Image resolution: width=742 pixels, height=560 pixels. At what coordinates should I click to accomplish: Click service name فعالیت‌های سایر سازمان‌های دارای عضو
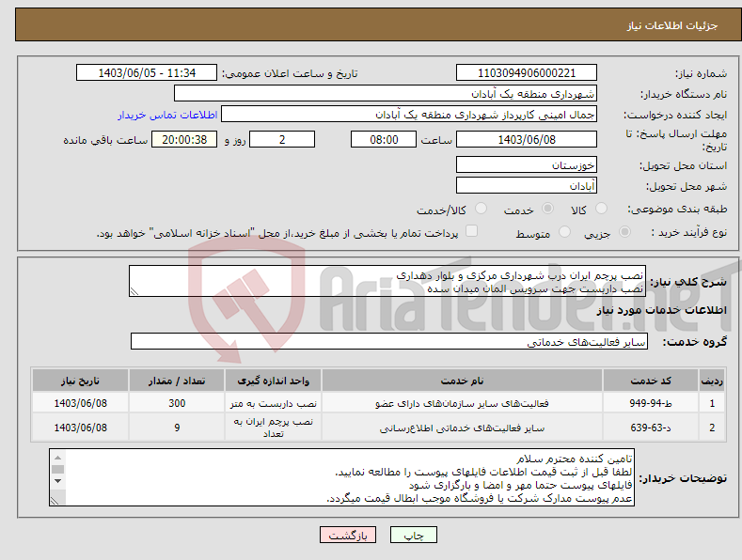tap(462, 403)
